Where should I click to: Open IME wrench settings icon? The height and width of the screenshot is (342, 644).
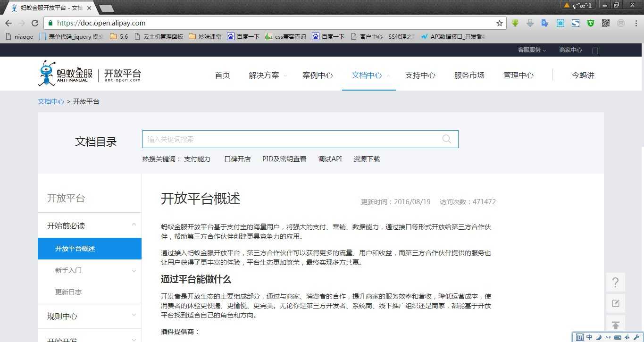tap(637, 337)
